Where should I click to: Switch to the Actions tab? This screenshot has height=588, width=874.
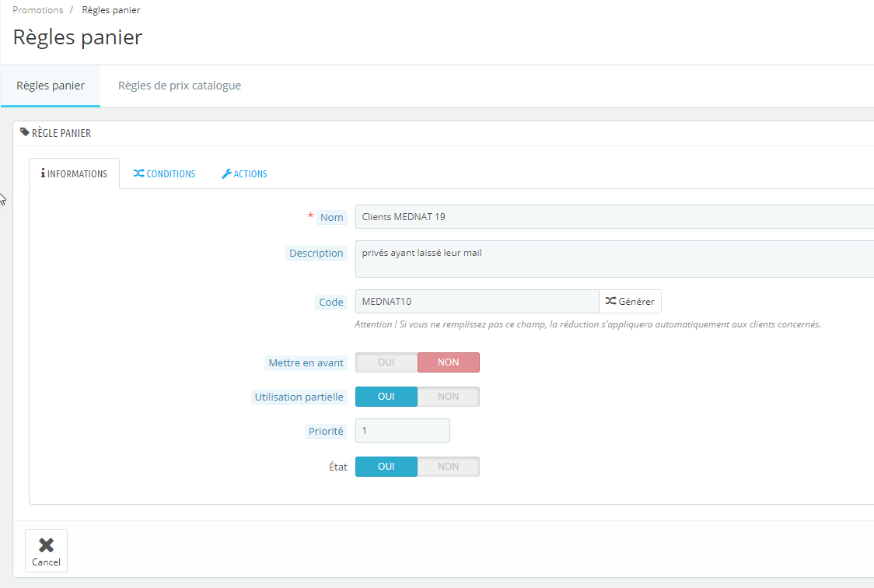point(244,173)
